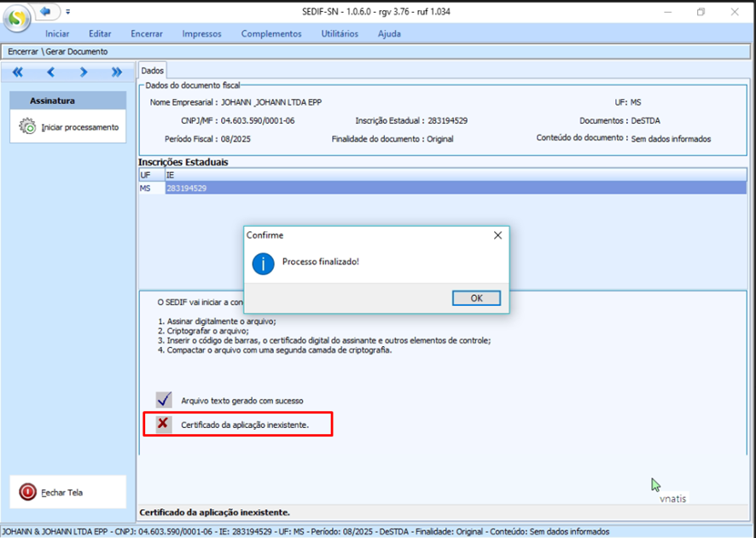Click the Fechar Tela button
The image size is (756, 538).
click(x=28, y=492)
